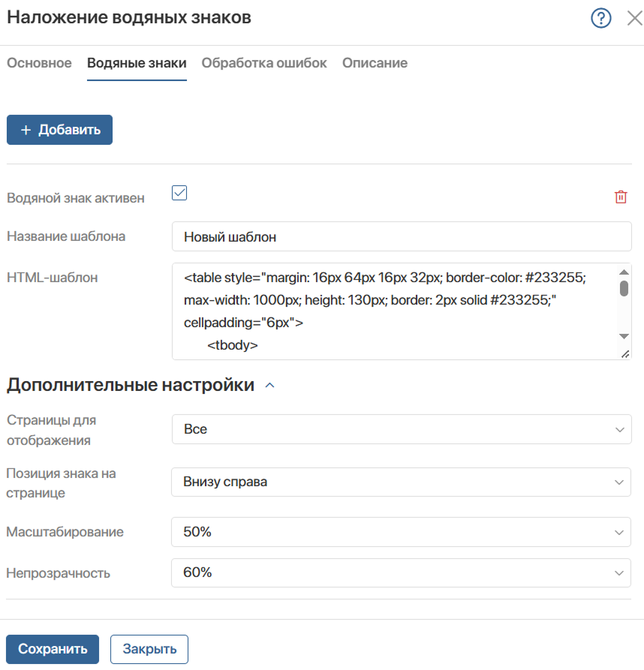644x670 pixels.
Task: Click the HTML textarea resize handle
Action: pos(625,354)
